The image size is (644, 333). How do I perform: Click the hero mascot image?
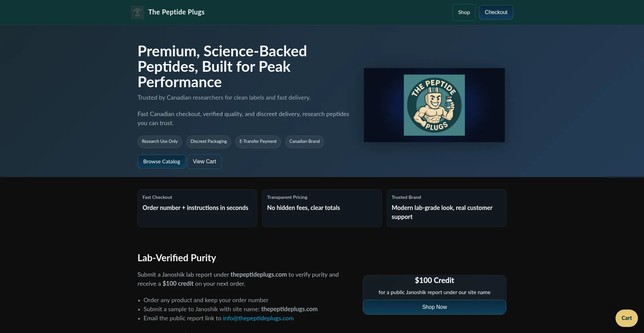pyautogui.click(x=434, y=105)
